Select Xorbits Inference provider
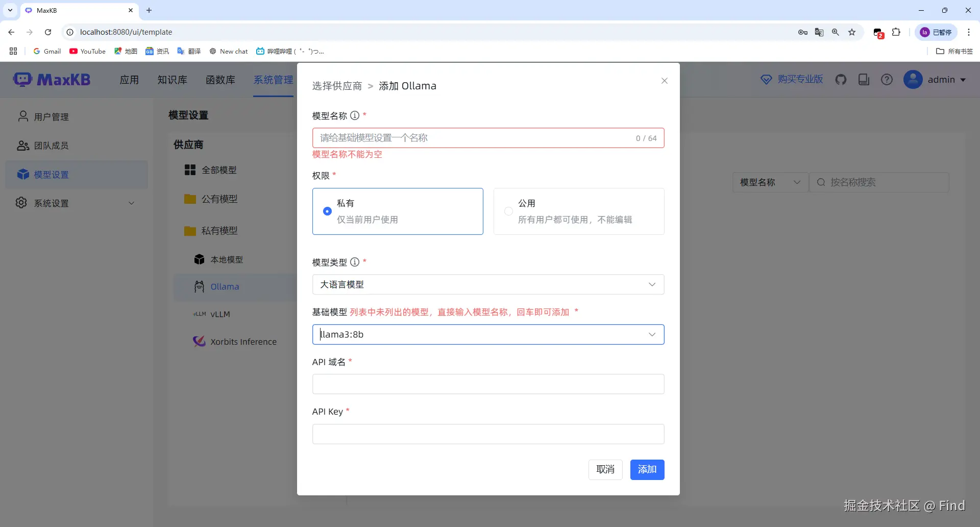 pyautogui.click(x=235, y=342)
